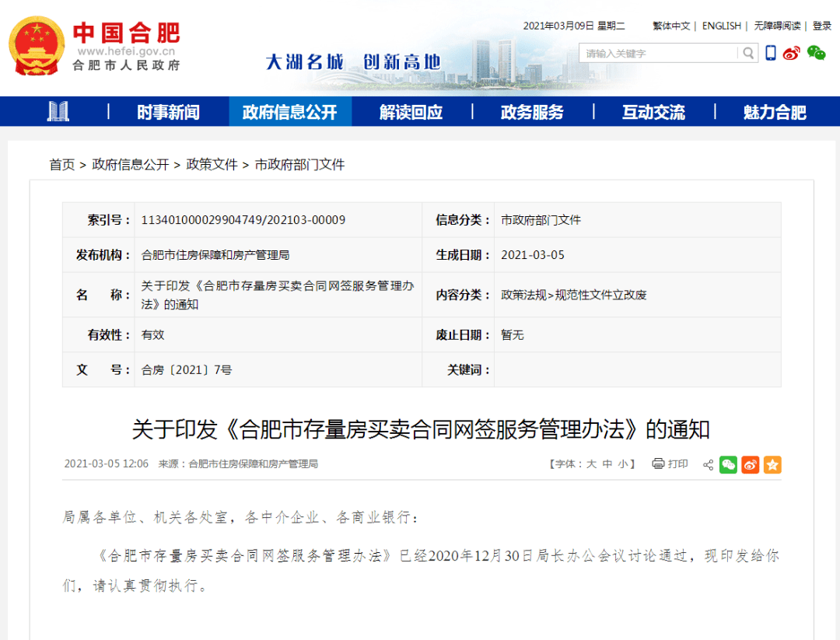Share article via green WeChat button
The height and width of the screenshot is (640, 840).
(x=728, y=464)
